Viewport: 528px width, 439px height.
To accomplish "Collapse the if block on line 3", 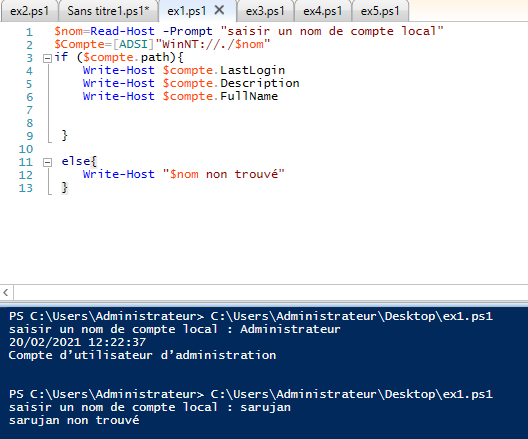I will pyautogui.click(x=47, y=59).
